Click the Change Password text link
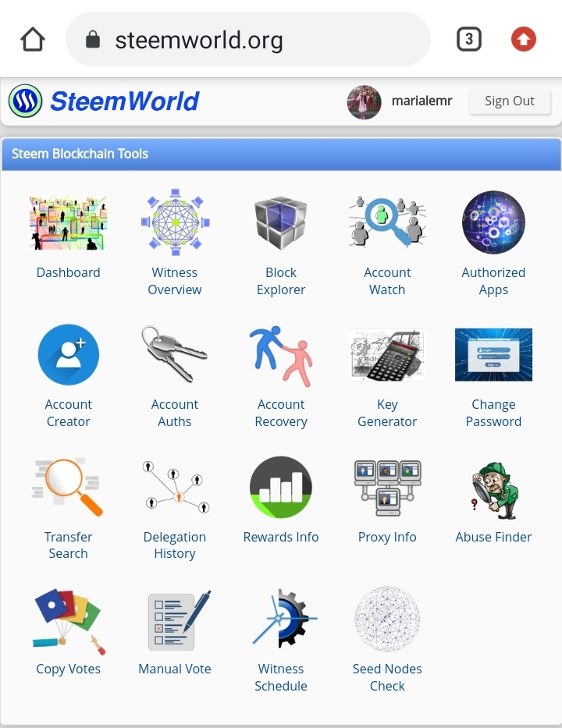Viewport: 562px width, 728px height. (493, 413)
